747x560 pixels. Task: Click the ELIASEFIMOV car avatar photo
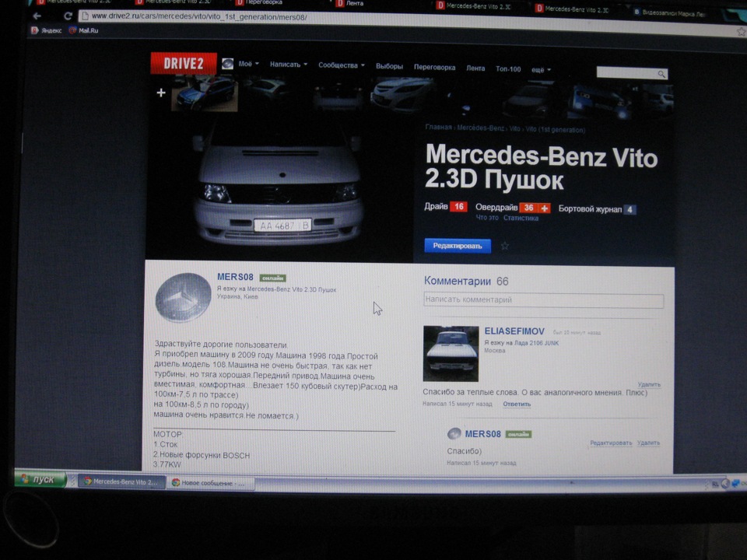click(451, 353)
